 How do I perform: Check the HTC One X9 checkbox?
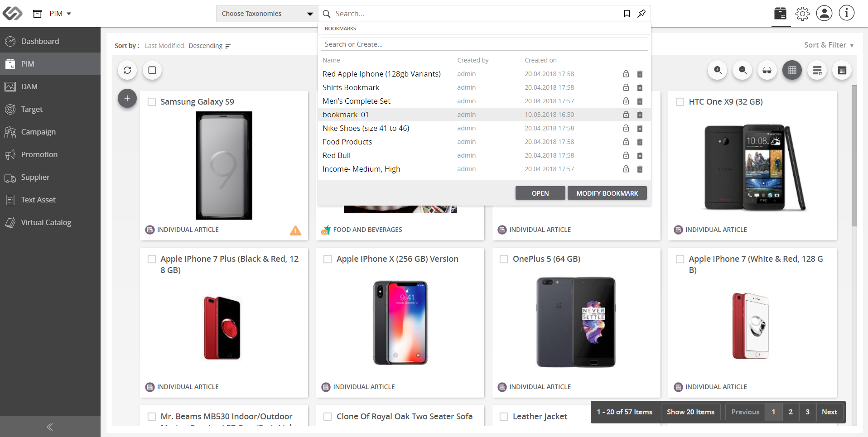680,102
